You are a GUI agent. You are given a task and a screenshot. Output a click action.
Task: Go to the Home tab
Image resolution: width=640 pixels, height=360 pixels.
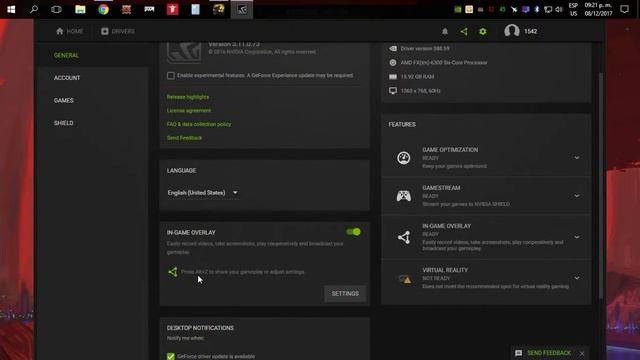(x=69, y=31)
